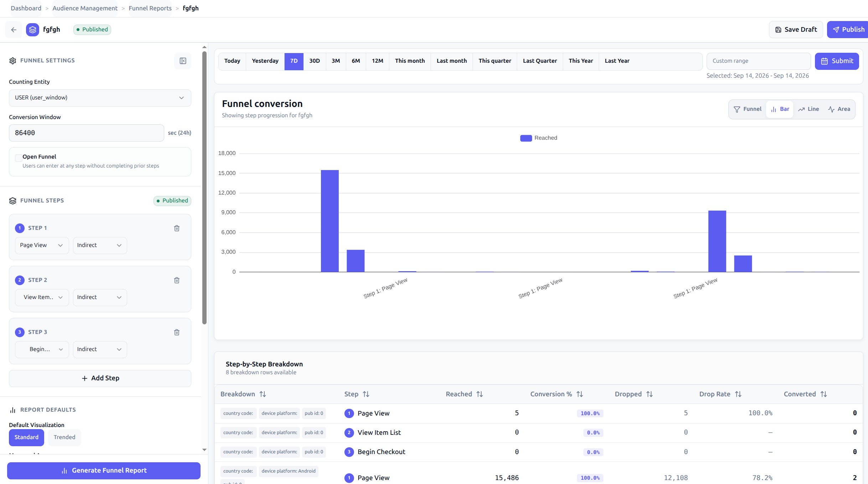This screenshot has height=484, width=868.
Task: Enable the Open Funnel checkbox
Action: point(19,158)
